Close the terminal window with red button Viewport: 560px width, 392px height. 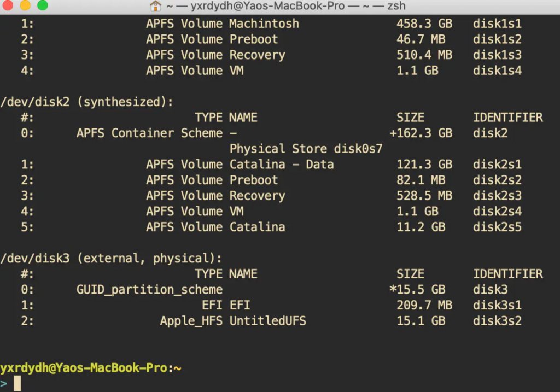7,5
